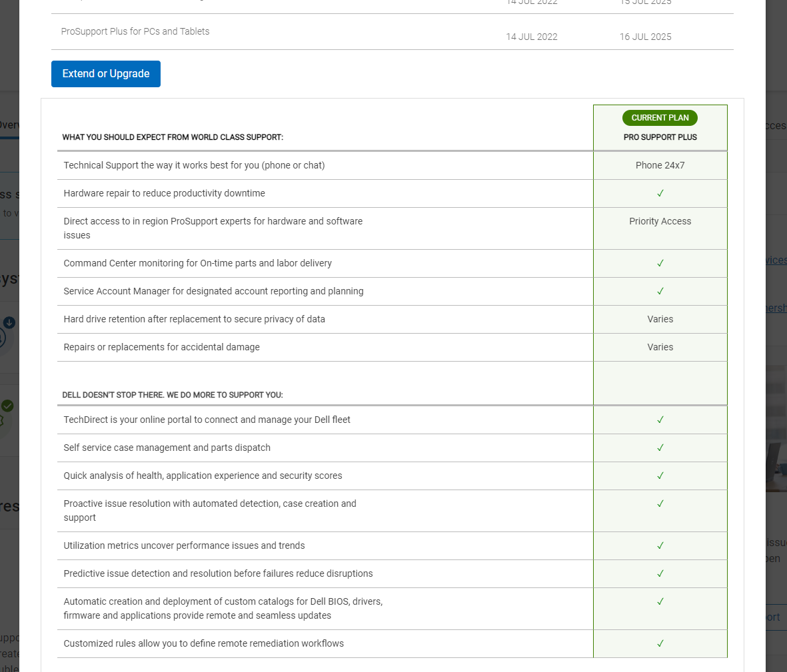Click the Customized rules row checkmark
Viewport: 787px width, 672px height.
pyautogui.click(x=660, y=643)
